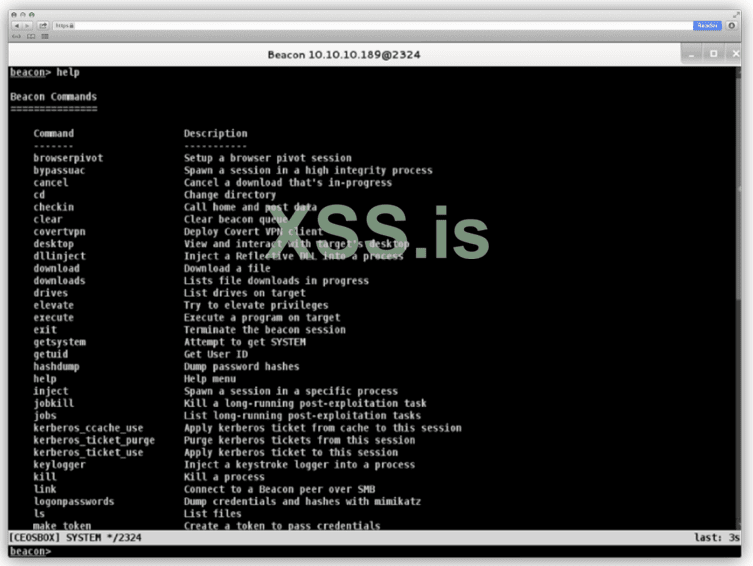Click the [CEOSBOX] SYSTEM */2324 status text

pos(75,538)
